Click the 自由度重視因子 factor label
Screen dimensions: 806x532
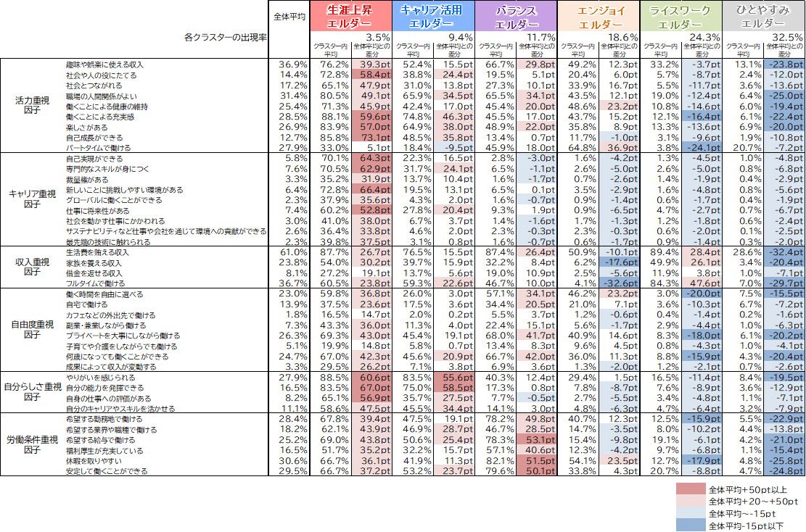[32, 329]
